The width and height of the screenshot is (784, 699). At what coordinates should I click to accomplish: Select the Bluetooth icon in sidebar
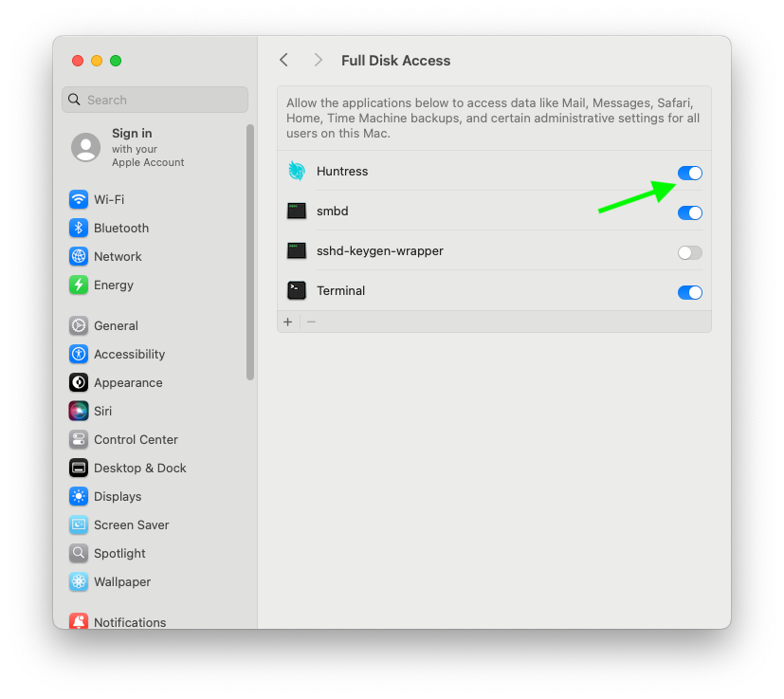[x=79, y=229]
